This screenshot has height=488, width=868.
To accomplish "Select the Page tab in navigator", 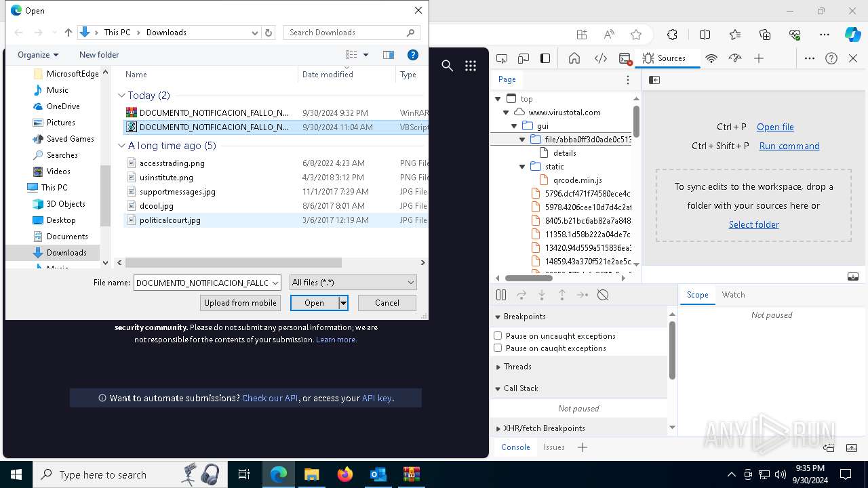I will [x=507, y=79].
